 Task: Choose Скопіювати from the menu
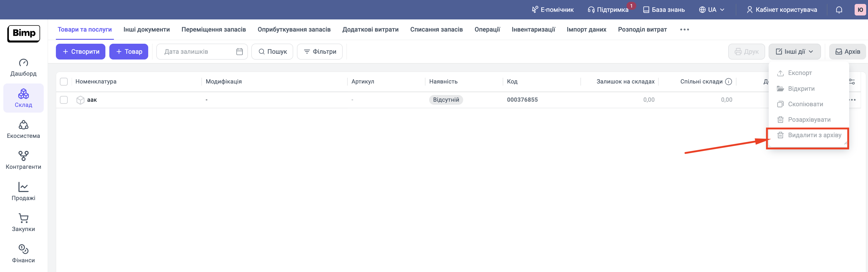pyautogui.click(x=808, y=104)
